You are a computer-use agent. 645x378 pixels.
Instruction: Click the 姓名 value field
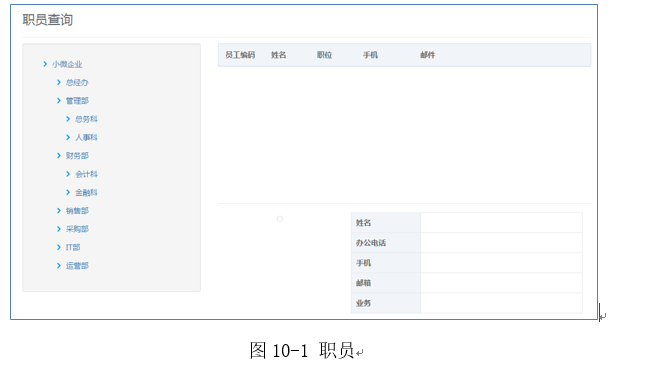501,223
